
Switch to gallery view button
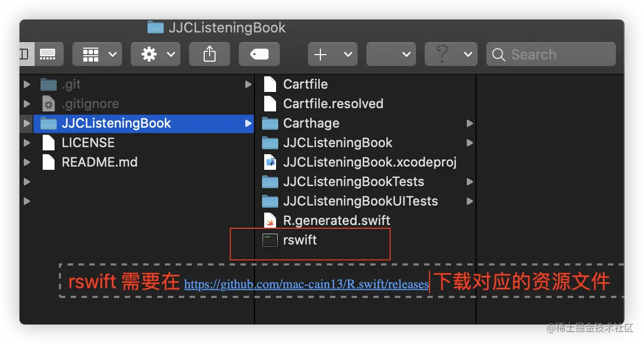[48, 54]
